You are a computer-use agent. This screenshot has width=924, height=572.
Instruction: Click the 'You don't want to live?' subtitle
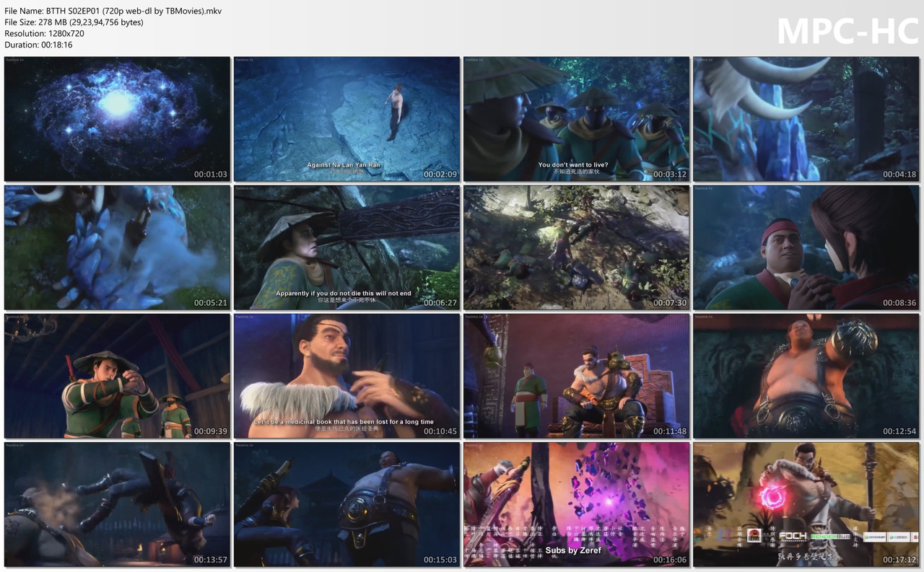[573, 165]
